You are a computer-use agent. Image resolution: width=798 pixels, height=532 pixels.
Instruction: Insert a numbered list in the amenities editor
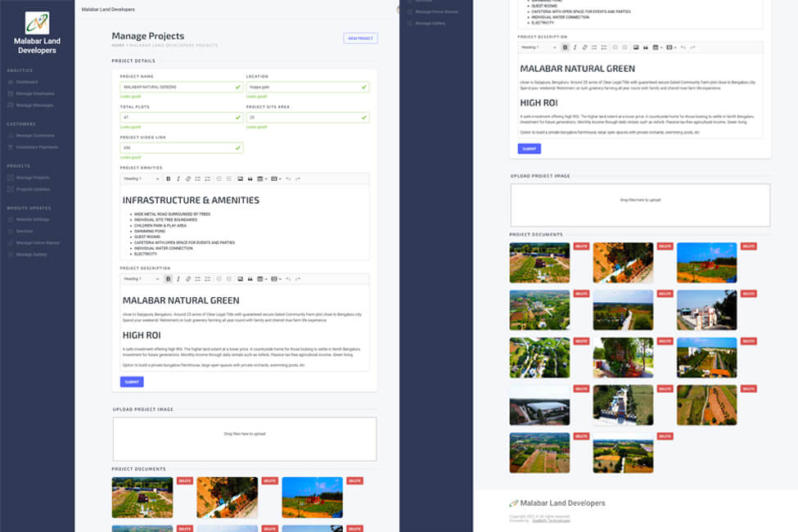(206, 178)
